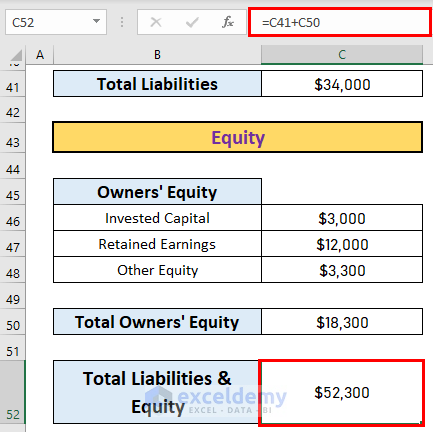Click the 'Retained Earnings' cell
Screen dimensions: 433x432
point(157,244)
